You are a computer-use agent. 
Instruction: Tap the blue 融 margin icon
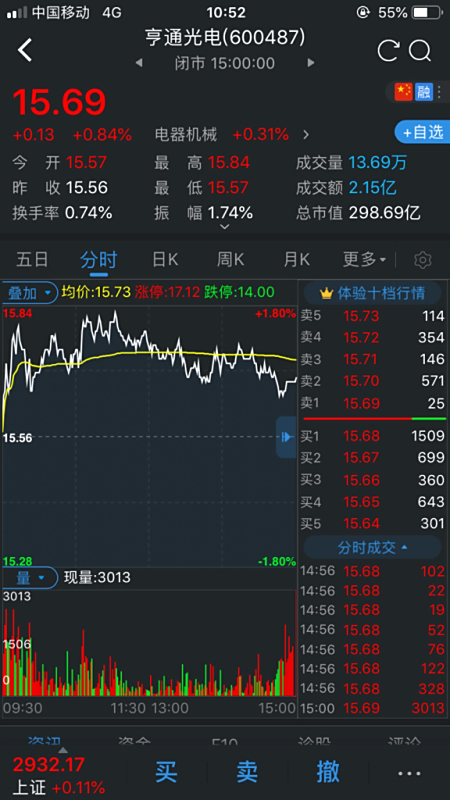423,92
